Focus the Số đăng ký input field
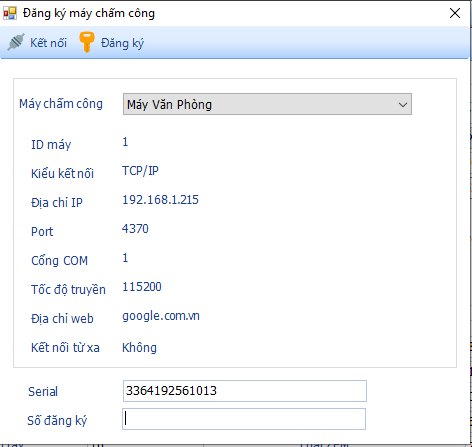This screenshot has width=472, height=447. coord(244,419)
